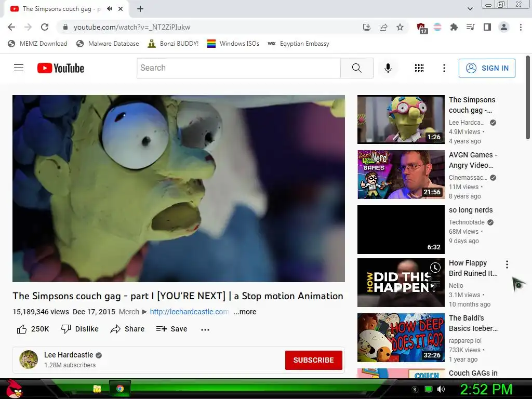Open more actions ellipsis under video
The height and width of the screenshot is (399, 532).
tap(205, 329)
